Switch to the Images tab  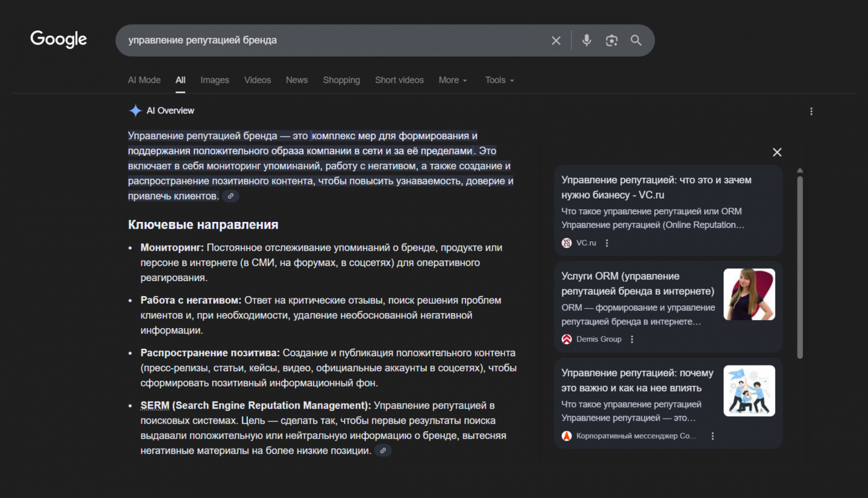coord(214,80)
